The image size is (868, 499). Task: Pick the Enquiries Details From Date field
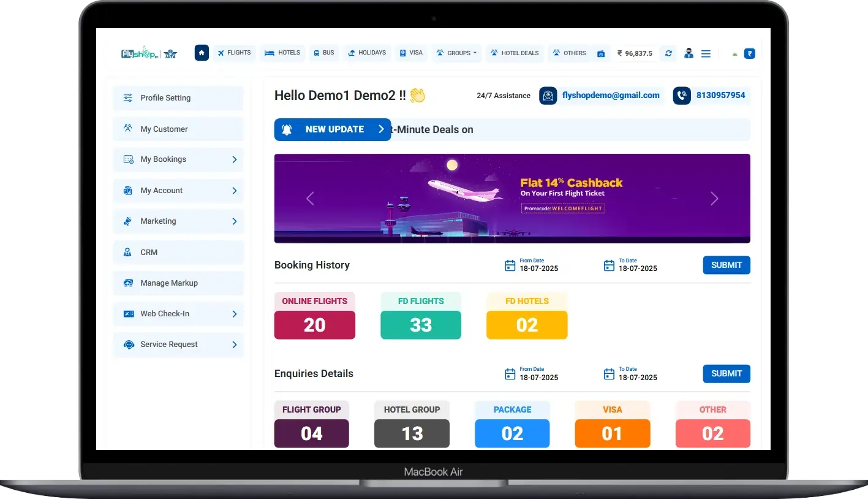[531, 374]
